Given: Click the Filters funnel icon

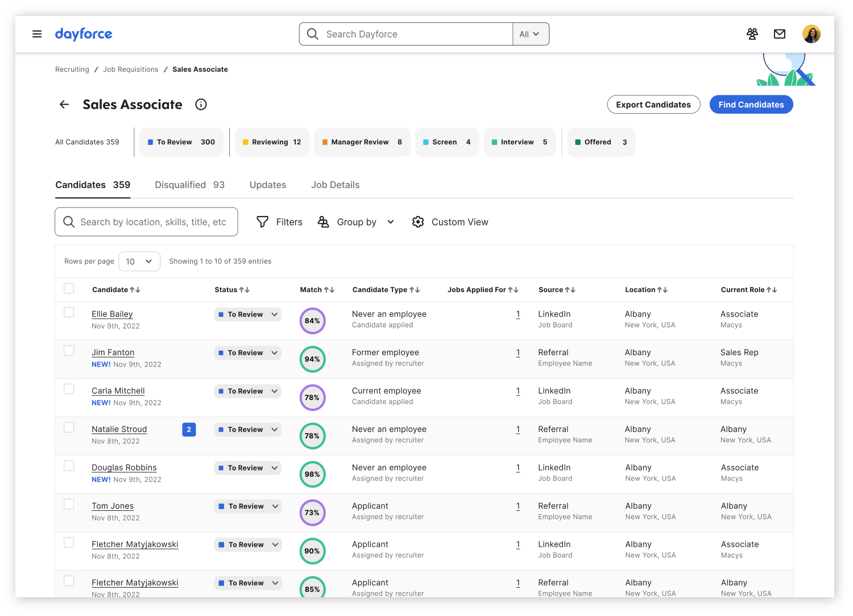Looking at the screenshot, I should pyautogui.click(x=262, y=222).
